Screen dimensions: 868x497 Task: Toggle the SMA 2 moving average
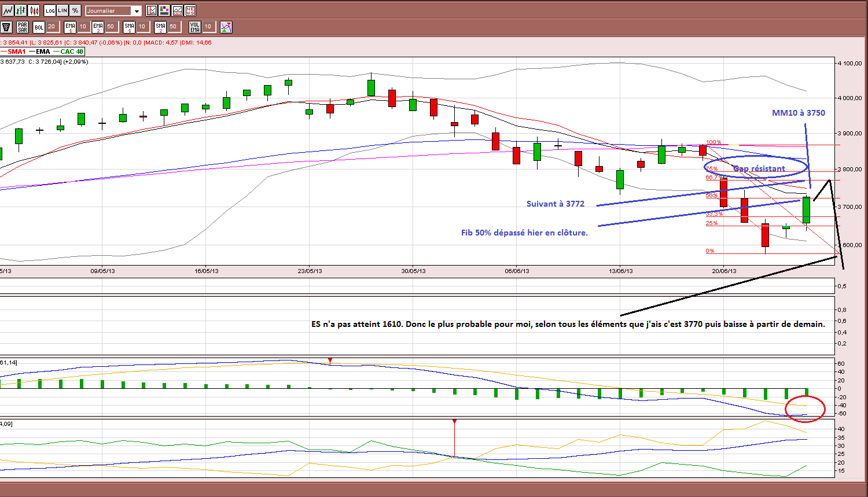160,27
